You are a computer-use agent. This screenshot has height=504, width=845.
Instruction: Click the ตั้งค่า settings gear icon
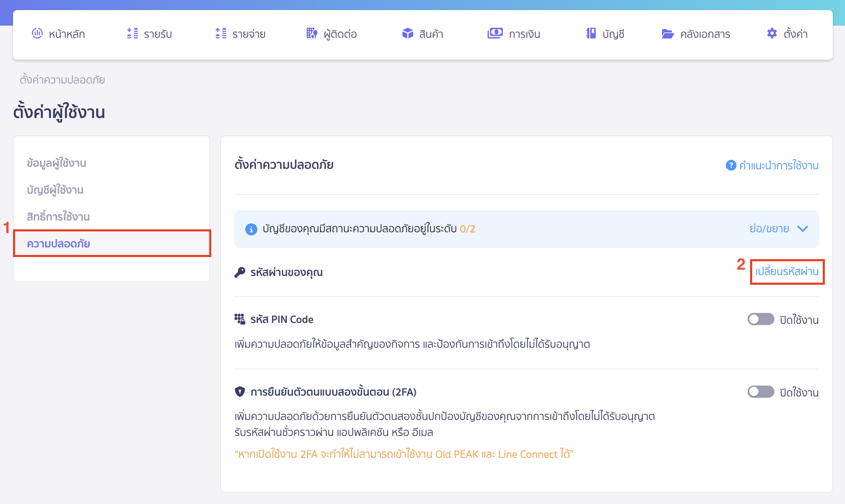click(x=772, y=34)
